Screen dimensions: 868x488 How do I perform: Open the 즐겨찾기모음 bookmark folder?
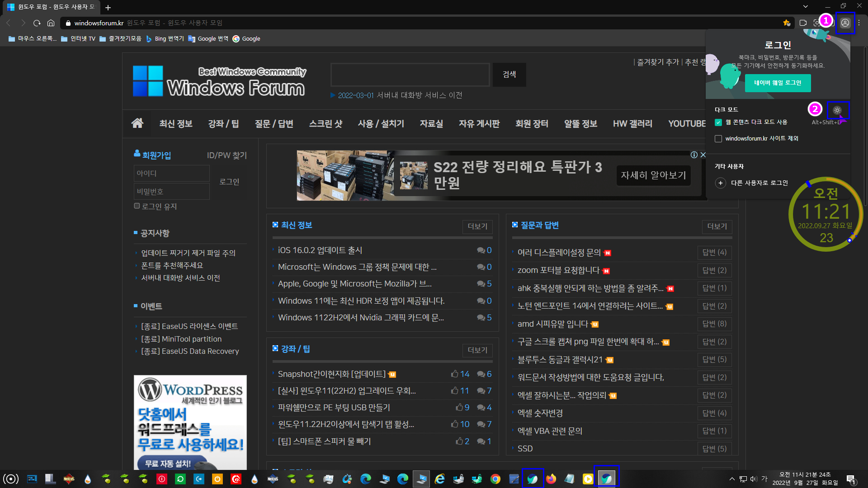pos(120,39)
